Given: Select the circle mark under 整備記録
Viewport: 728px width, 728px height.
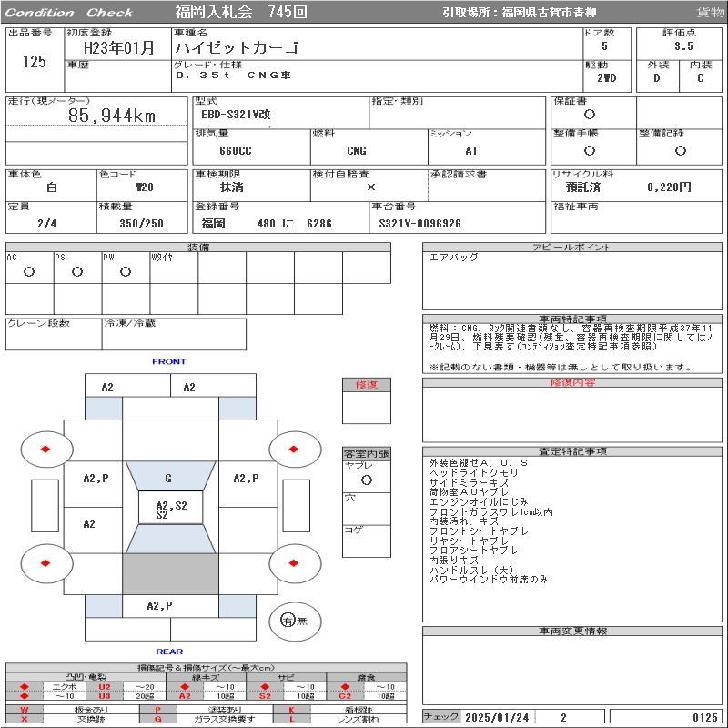Looking at the screenshot, I should [x=680, y=150].
